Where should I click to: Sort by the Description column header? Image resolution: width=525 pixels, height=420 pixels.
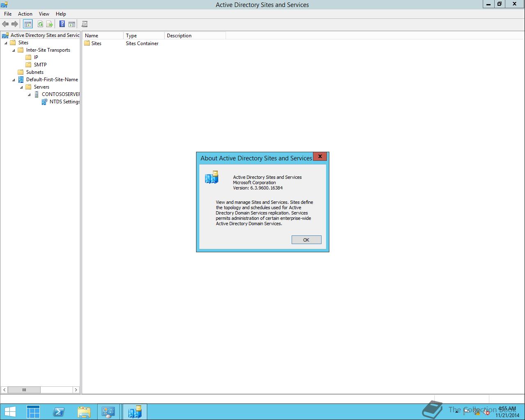(195, 36)
